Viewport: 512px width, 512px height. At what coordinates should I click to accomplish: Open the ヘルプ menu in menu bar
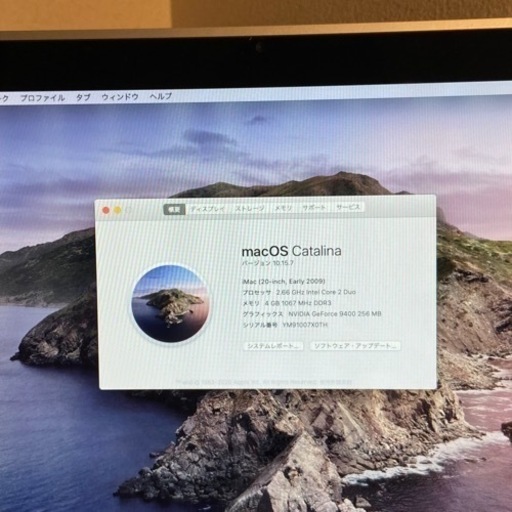160,96
